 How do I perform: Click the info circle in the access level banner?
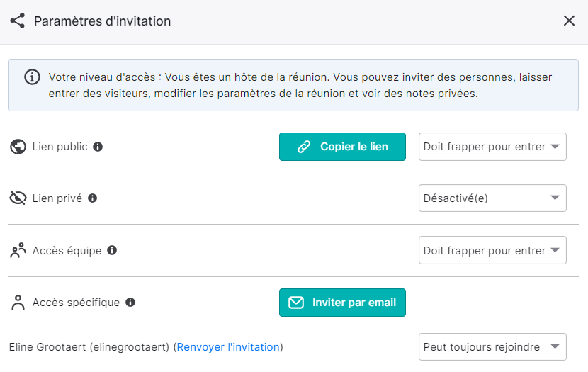pyautogui.click(x=33, y=77)
